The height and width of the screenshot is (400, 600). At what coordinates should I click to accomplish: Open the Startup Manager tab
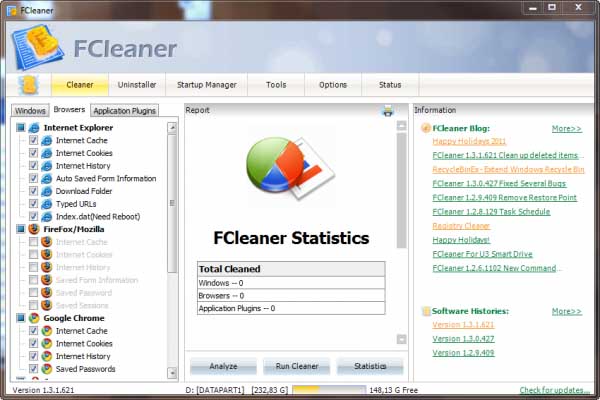[207, 85]
